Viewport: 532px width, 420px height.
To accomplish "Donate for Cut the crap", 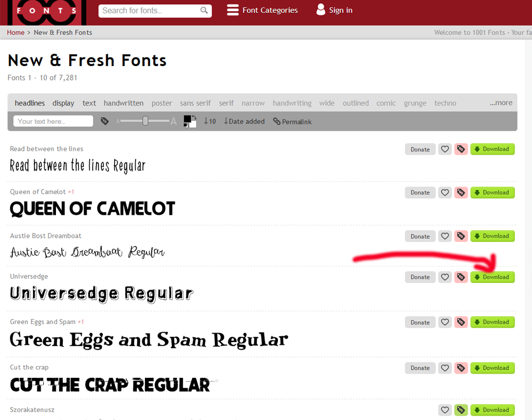I will pyautogui.click(x=420, y=368).
